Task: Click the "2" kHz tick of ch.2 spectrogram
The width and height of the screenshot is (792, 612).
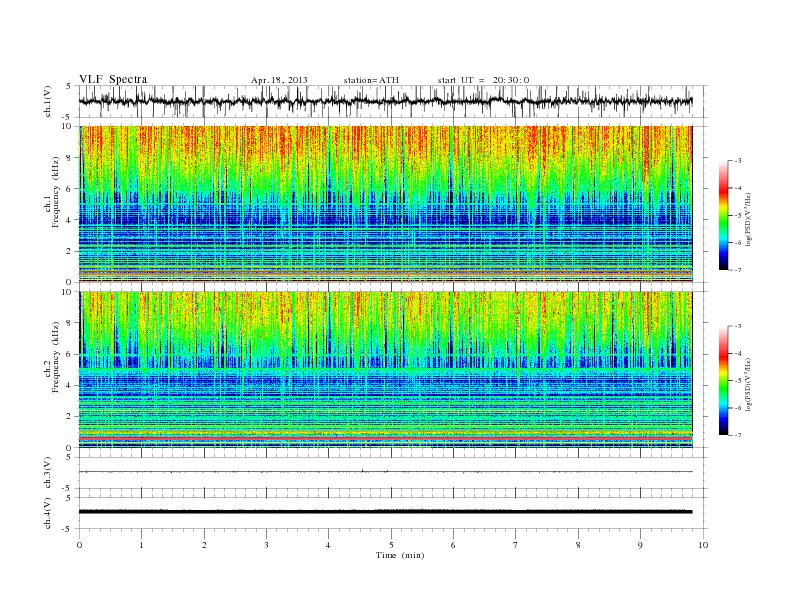Action: (x=70, y=417)
